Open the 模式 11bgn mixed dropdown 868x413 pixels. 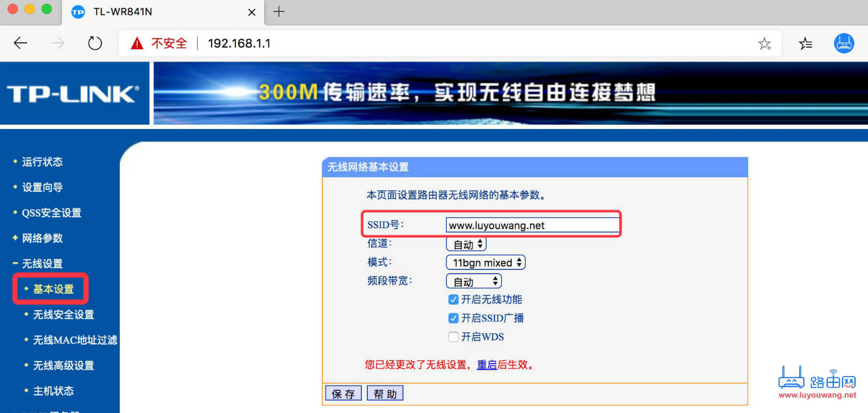click(x=486, y=263)
